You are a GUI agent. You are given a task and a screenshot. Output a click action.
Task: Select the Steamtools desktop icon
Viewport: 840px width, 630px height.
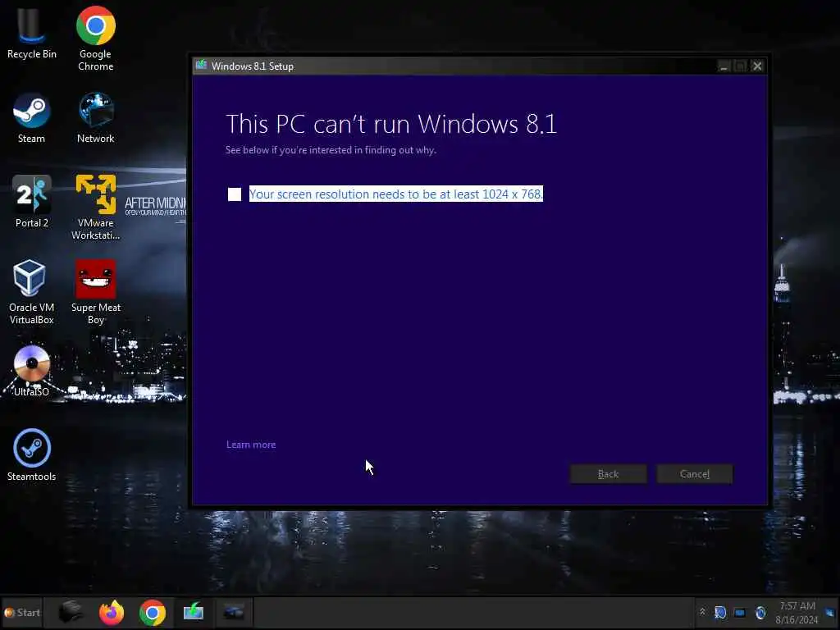pyautogui.click(x=32, y=455)
